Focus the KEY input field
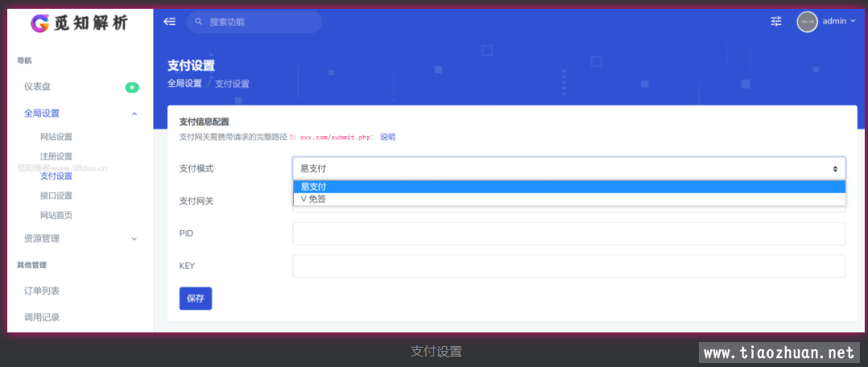 [568, 266]
